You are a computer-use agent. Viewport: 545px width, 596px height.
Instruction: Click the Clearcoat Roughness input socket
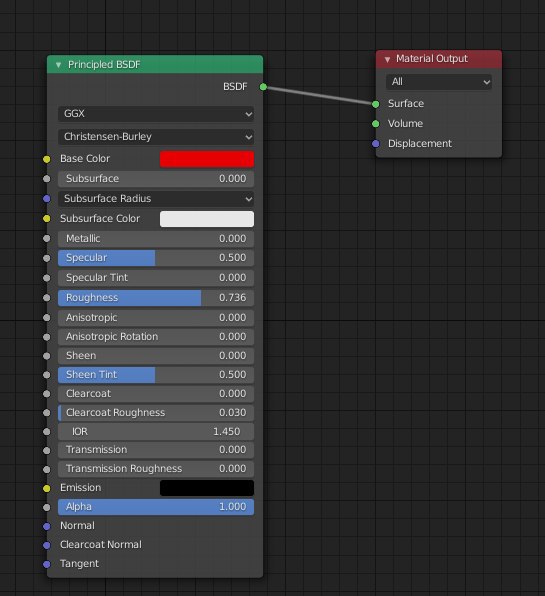(47, 413)
